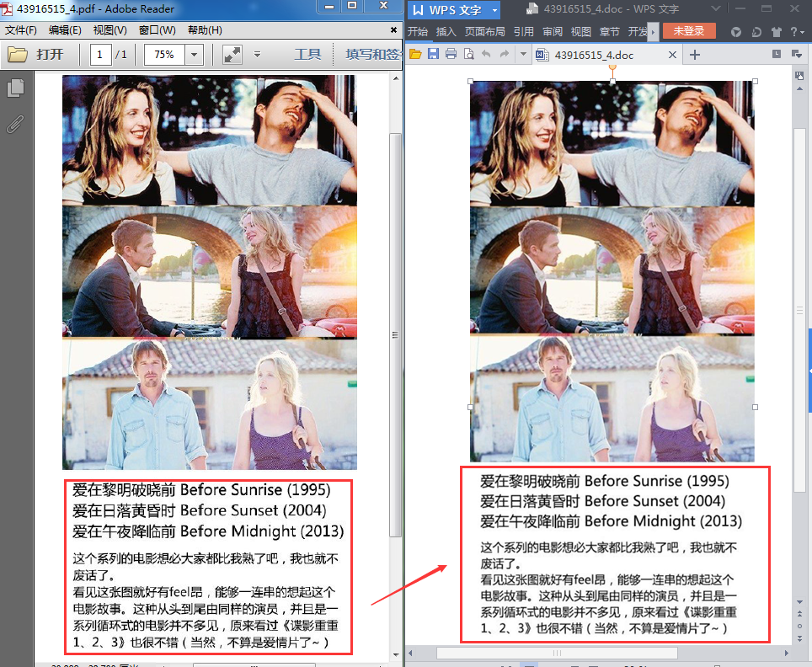Open the WPS tab list dropdown icon
Viewport: 812px width, 667px height.
coord(797,54)
